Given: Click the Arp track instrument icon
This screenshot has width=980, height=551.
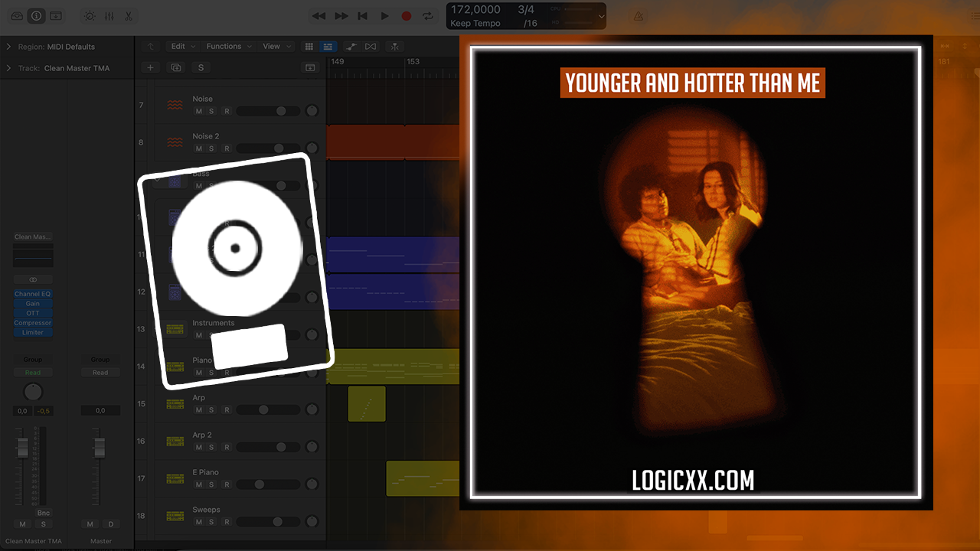Looking at the screenshot, I should point(175,404).
